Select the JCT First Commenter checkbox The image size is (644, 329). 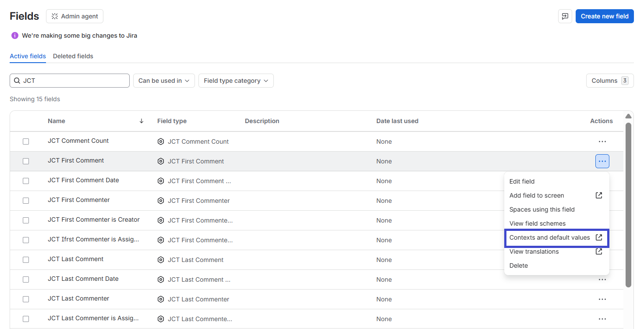[x=26, y=201]
